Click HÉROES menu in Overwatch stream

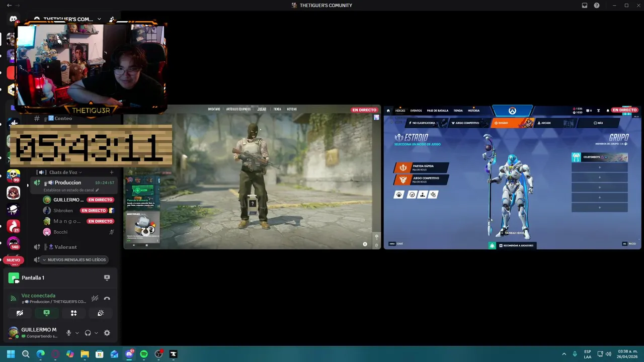pyautogui.click(x=400, y=111)
